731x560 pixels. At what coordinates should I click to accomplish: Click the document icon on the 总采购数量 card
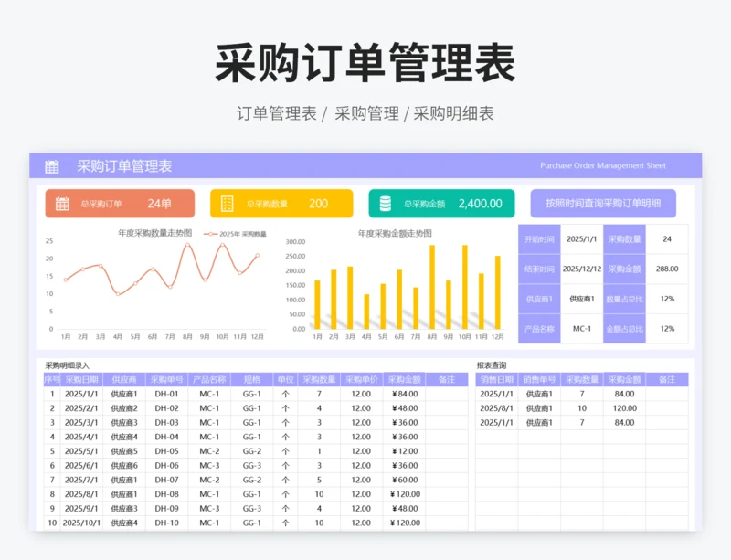tap(228, 204)
